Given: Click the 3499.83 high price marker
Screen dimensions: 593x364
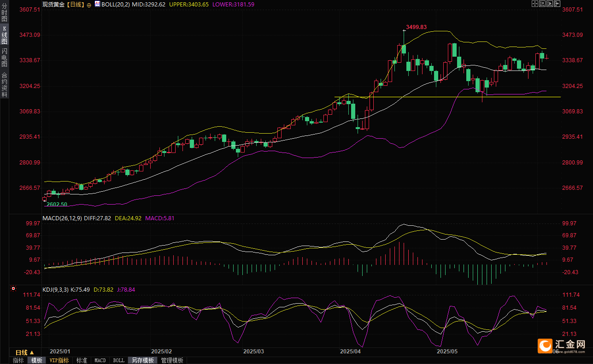Looking at the screenshot, I should pyautogui.click(x=416, y=27).
